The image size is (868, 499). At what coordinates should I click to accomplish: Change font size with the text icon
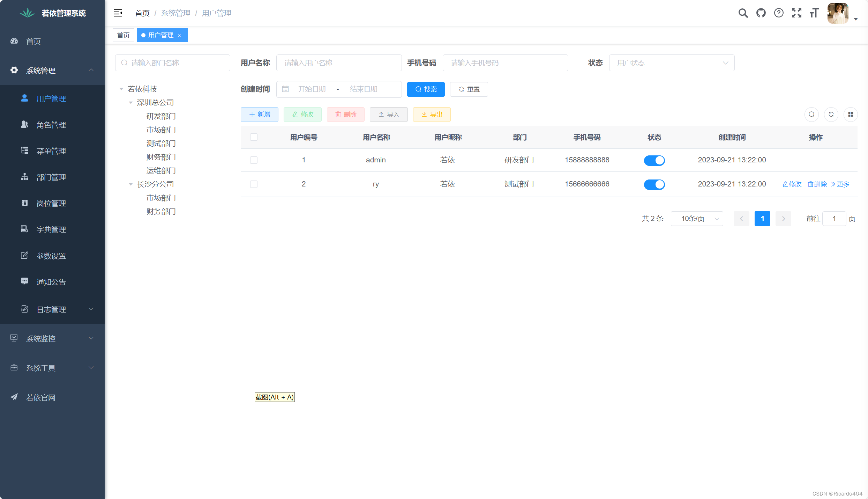pyautogui.click(x=814, y=13)
